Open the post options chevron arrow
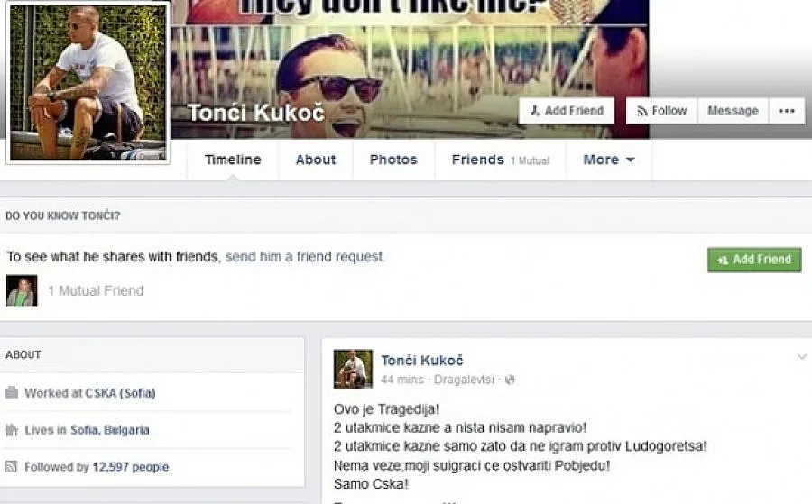Image resolution: width=812 pixels, height=504 pixels. pyautogui.click(x=802, y=356)
